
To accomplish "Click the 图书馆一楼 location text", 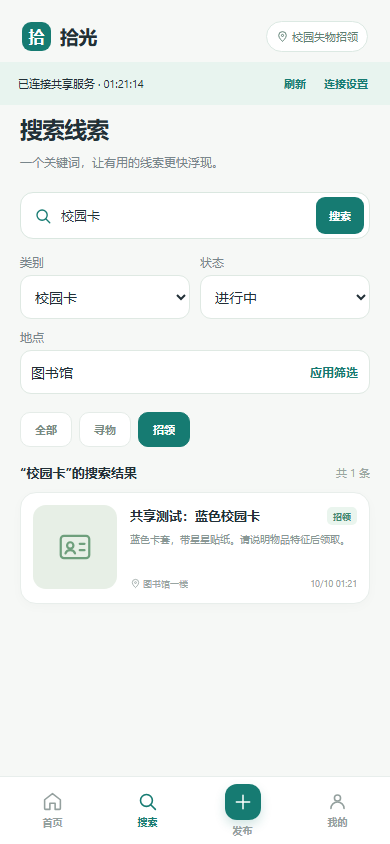I will coord(166,584).
